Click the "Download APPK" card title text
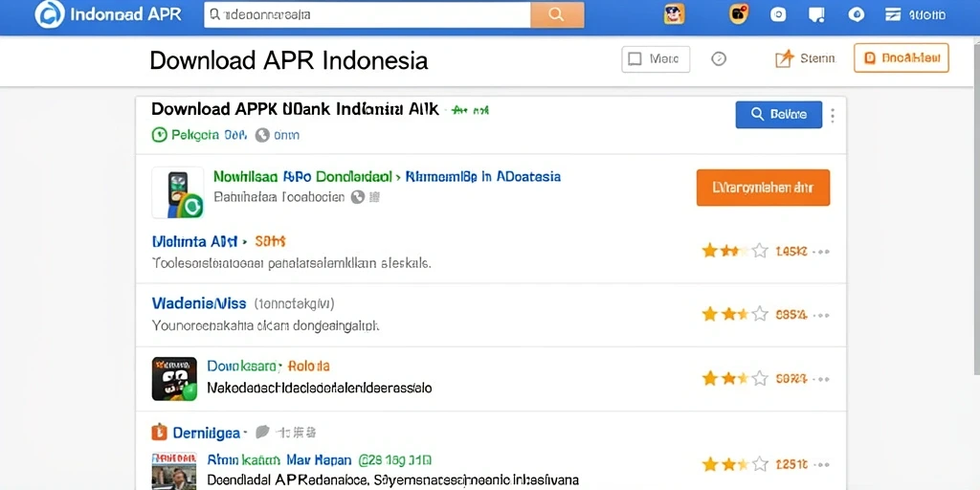This screenshot has height=490, width=980. click(x=295, y=109)
